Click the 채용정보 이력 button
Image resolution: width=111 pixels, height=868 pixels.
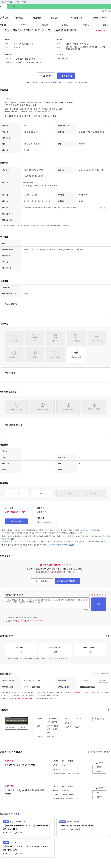[x=99, y=719]
